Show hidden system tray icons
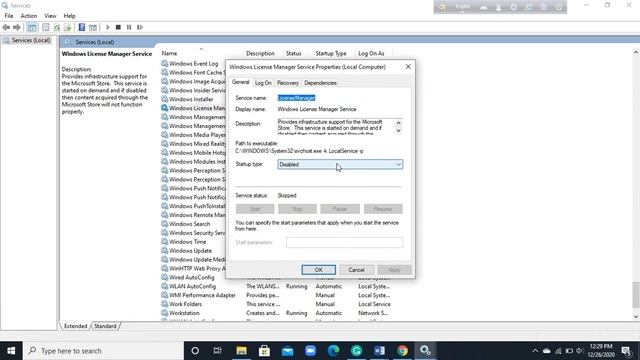This screenshot has width=640, height=360. click(535, 351)
